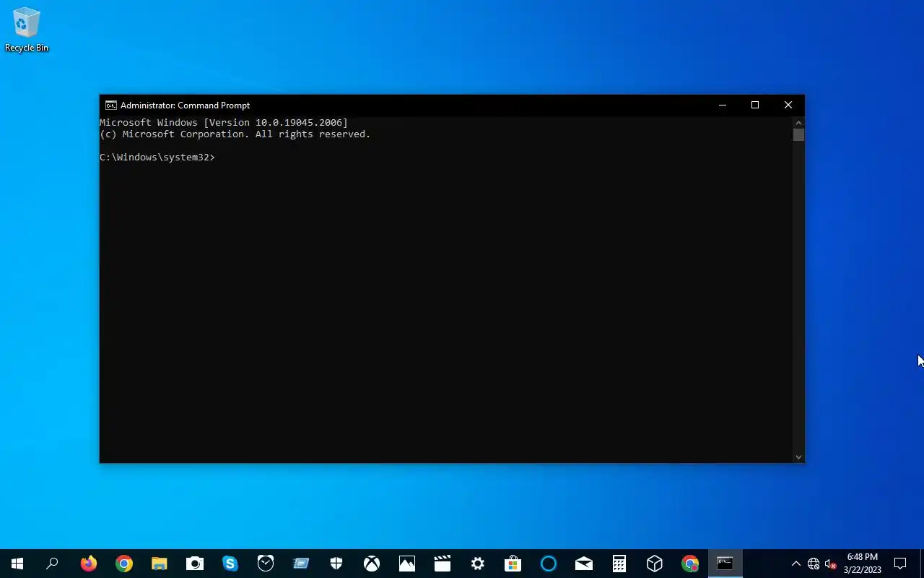This screenshot has height=578, width=924.
Task: Open network globe tray icon
Action: click(814, 564)
